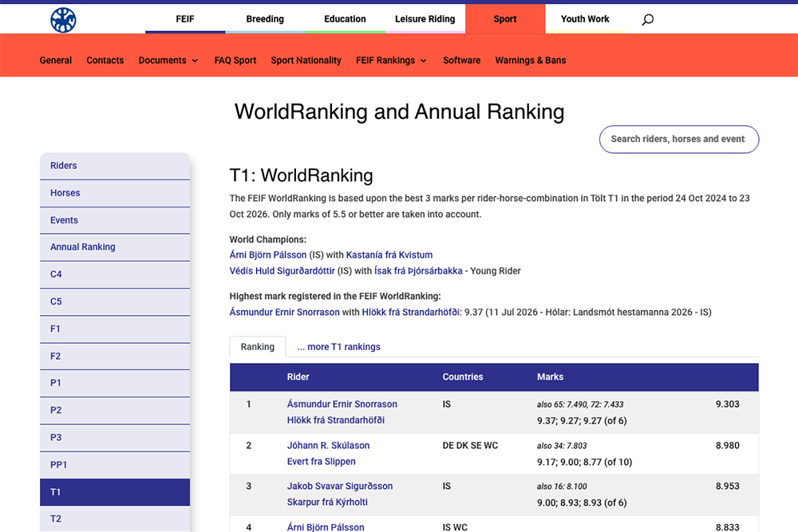Switch to the Breeding section
This screenshot has width=798, height=532.
[x=265, y=19]
